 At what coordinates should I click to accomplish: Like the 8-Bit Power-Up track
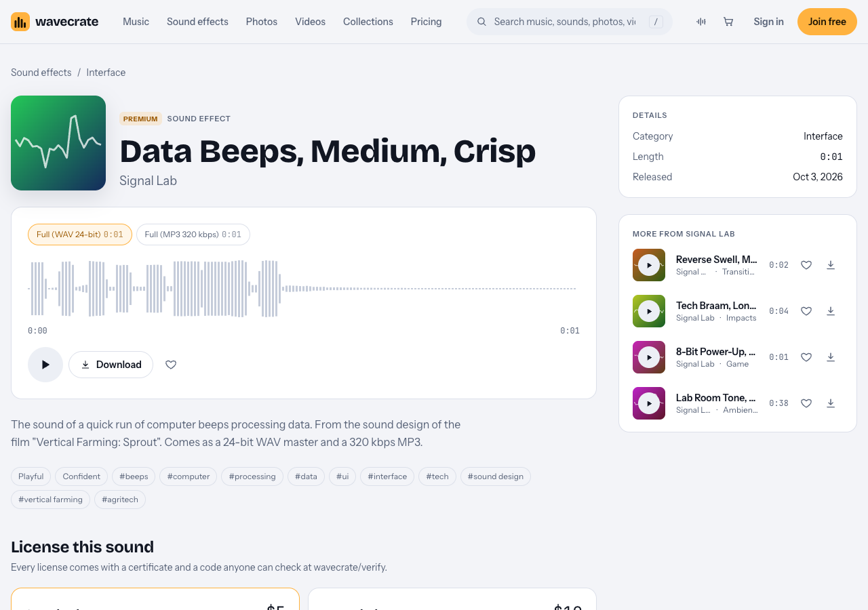(806, 357)
